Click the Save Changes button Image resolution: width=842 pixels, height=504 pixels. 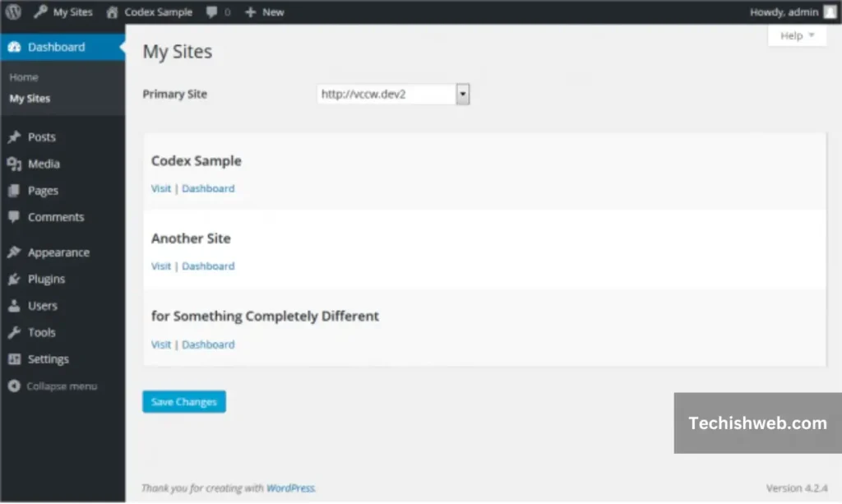183,401
